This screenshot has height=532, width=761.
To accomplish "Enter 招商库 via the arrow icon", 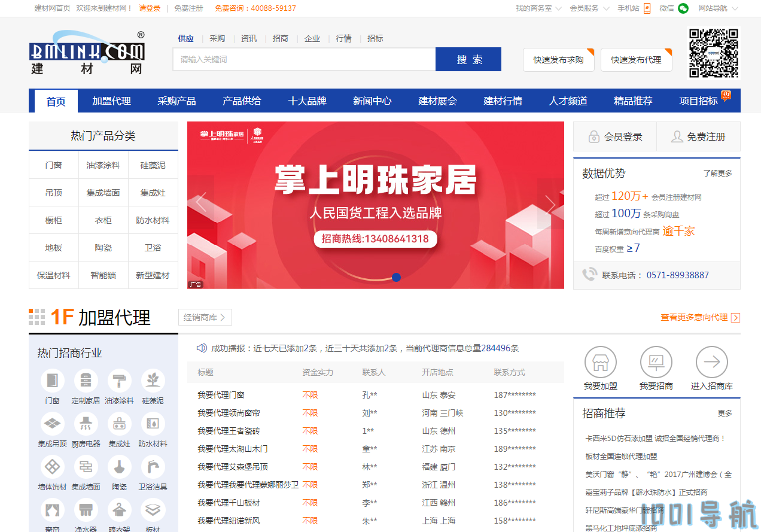I will [711, 361].
